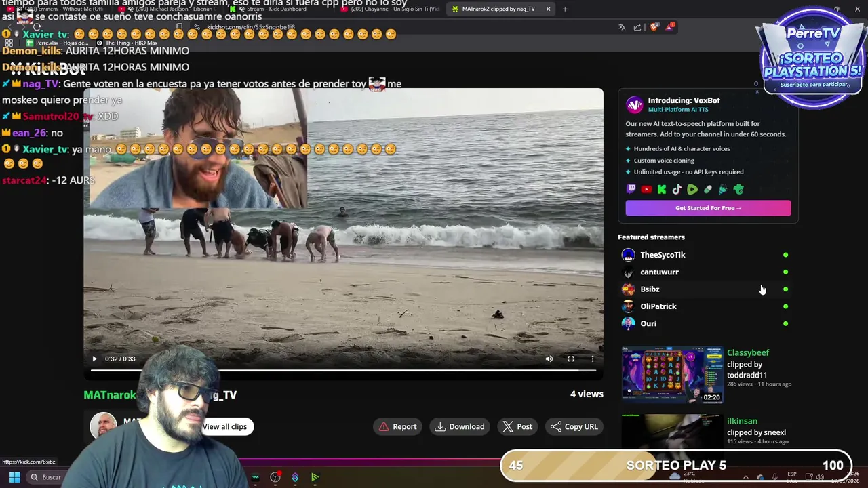Click the Brave shields icon
Image resolution: width=868 pixels, height=488 pixels.
point(654,27)
